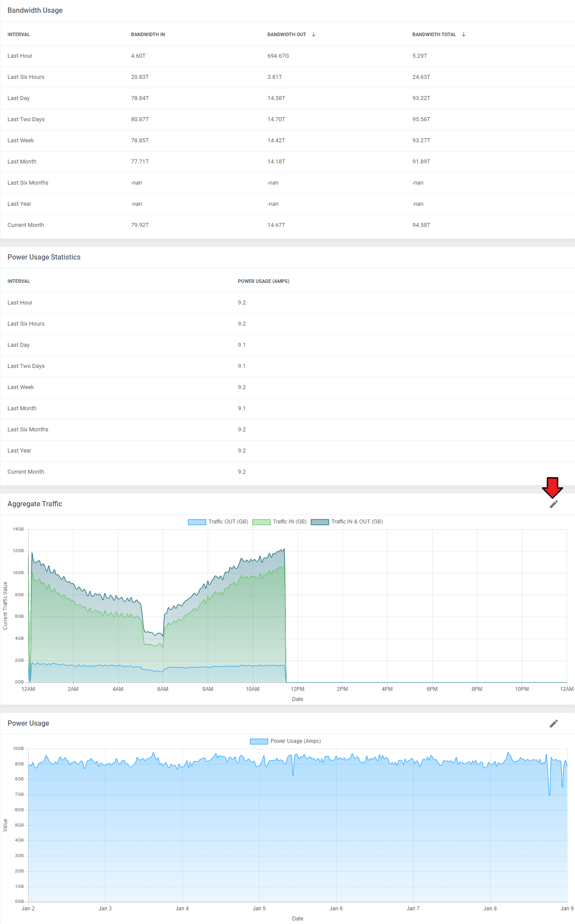This screenshot has width=575, height=924.
Task: Click the Power Usage Statistics panel title
Action: [x=44, y=257]
